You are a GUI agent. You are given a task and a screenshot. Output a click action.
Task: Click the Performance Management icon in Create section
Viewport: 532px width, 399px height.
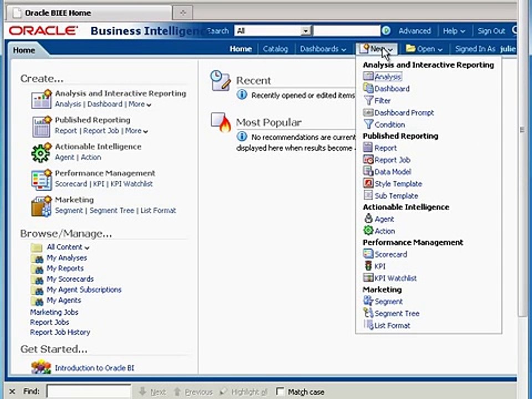[x=42, y=179]
